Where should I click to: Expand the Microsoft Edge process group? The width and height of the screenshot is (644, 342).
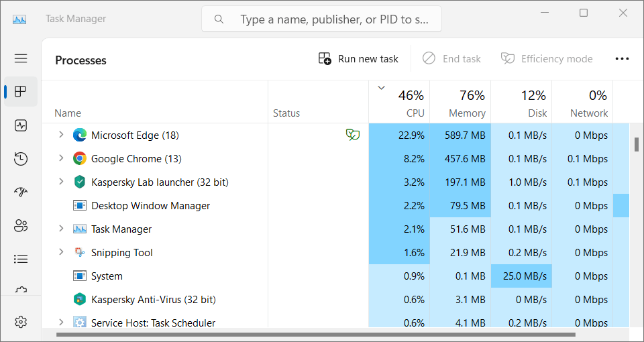[x=61, y=135]
